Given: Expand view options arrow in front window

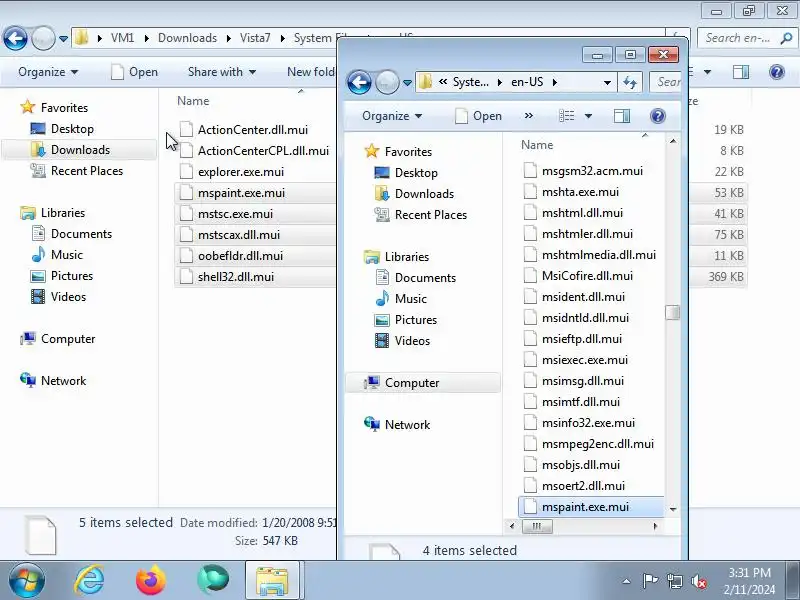Looking at the screenshot, I should tap(588, 116).
